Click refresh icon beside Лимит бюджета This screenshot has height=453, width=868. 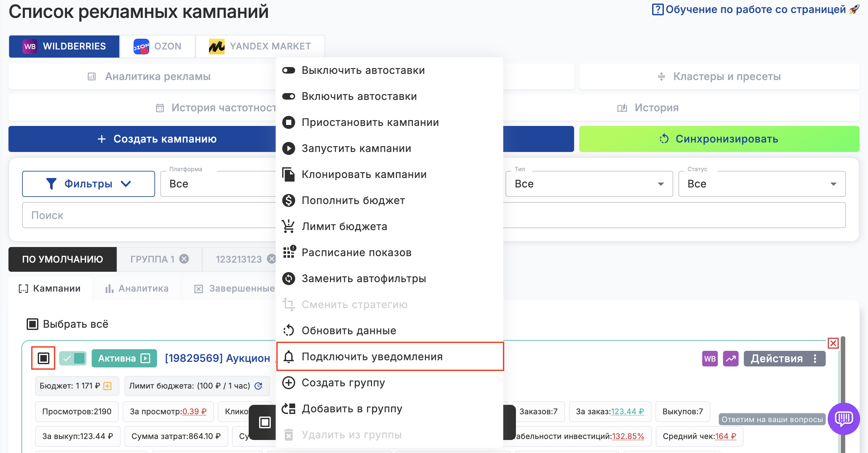point(258,386)
